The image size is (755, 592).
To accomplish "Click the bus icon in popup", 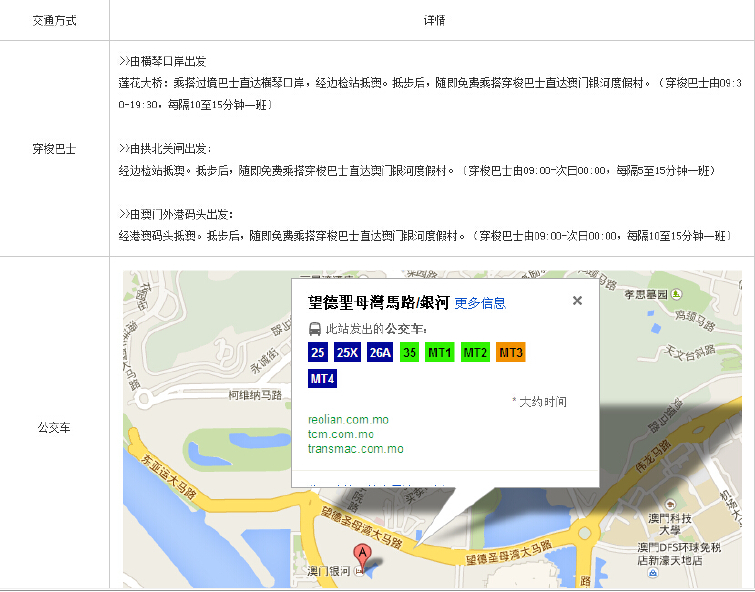I will (x=315, y=328).
